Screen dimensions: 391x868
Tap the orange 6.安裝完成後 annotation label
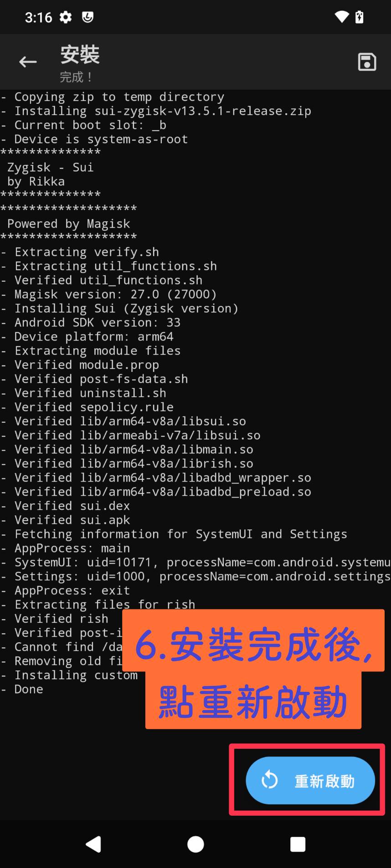253,645
